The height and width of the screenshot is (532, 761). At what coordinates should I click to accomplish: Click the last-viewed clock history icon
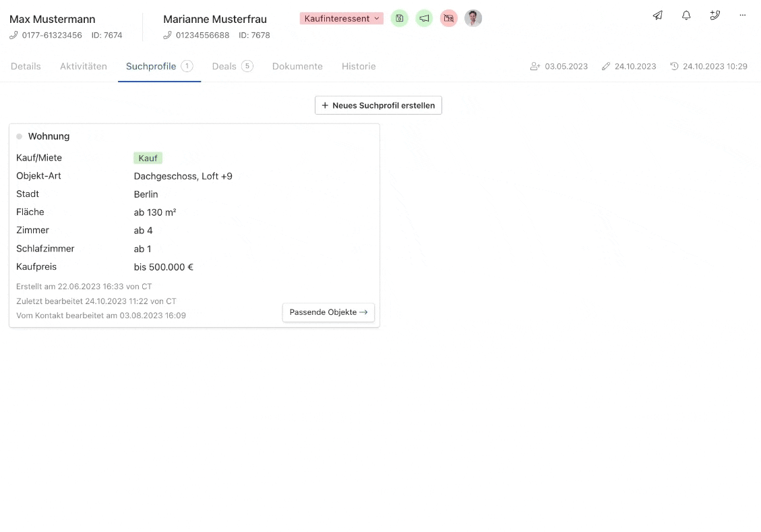click(x=674, y=66)
